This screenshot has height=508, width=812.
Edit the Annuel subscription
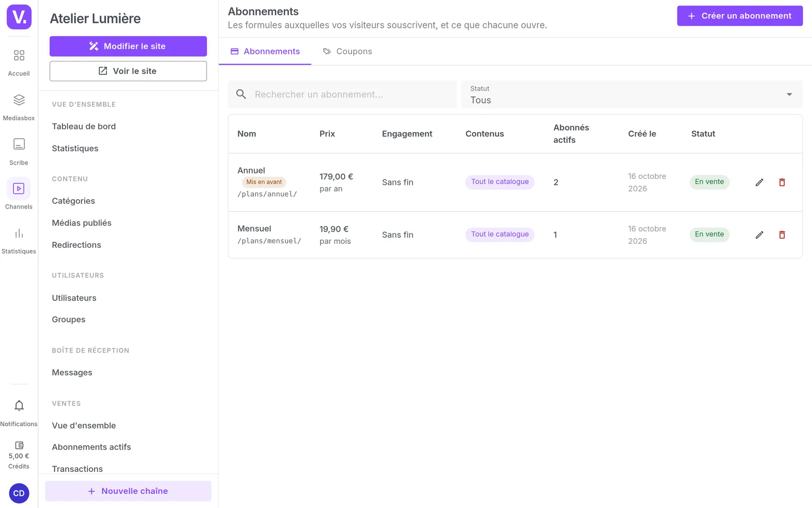(x=759, y=182)
